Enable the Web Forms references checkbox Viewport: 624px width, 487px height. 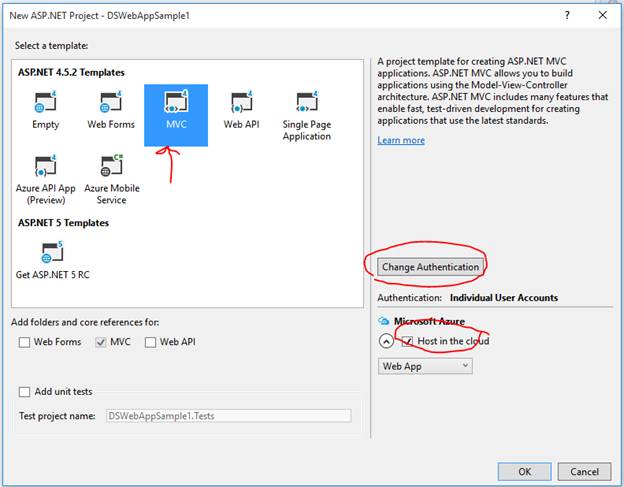25,342
